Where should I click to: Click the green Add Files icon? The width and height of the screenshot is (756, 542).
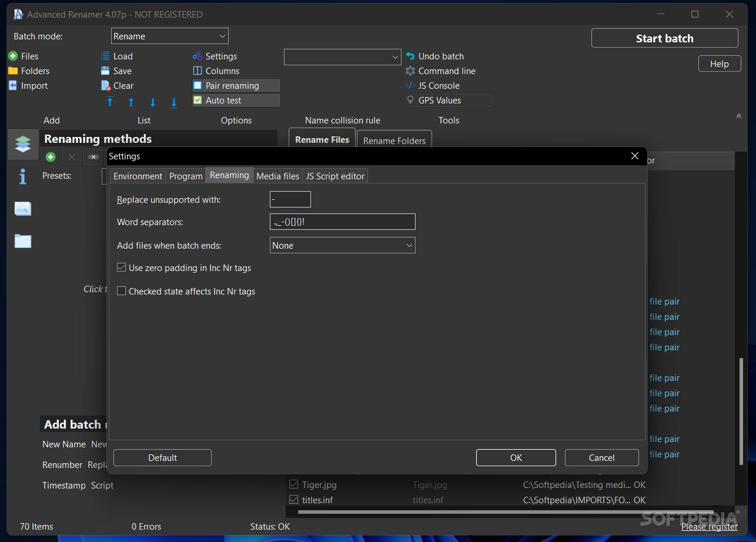(x=13, y=56)
